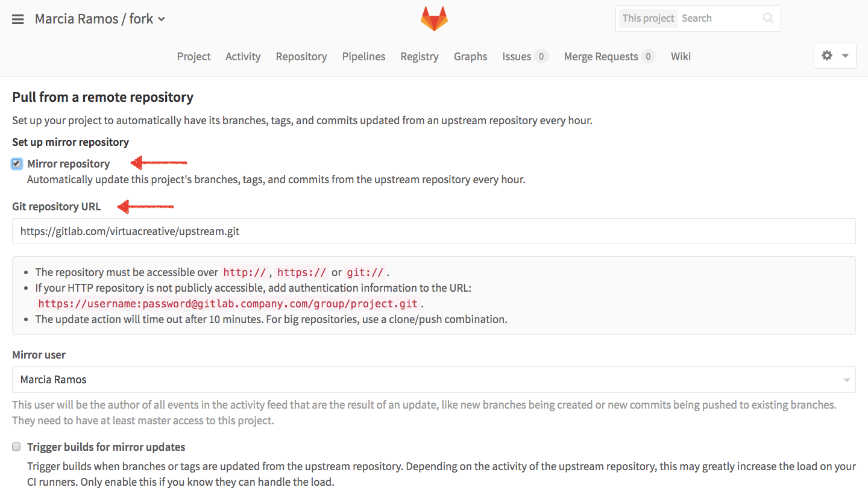Image resolution: width=868 pixels, height=493 pixels.
Task: Open the Registry tab
Action: point(420,56)
